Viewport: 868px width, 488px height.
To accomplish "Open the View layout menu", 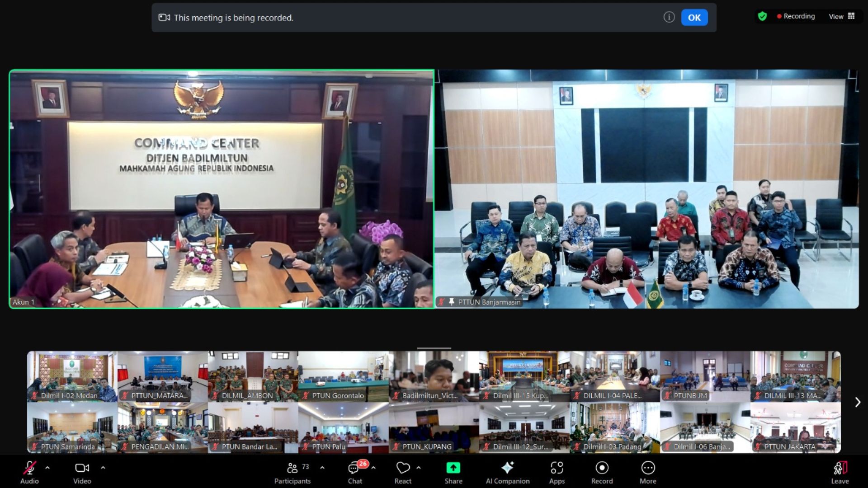I will (841, 16).
